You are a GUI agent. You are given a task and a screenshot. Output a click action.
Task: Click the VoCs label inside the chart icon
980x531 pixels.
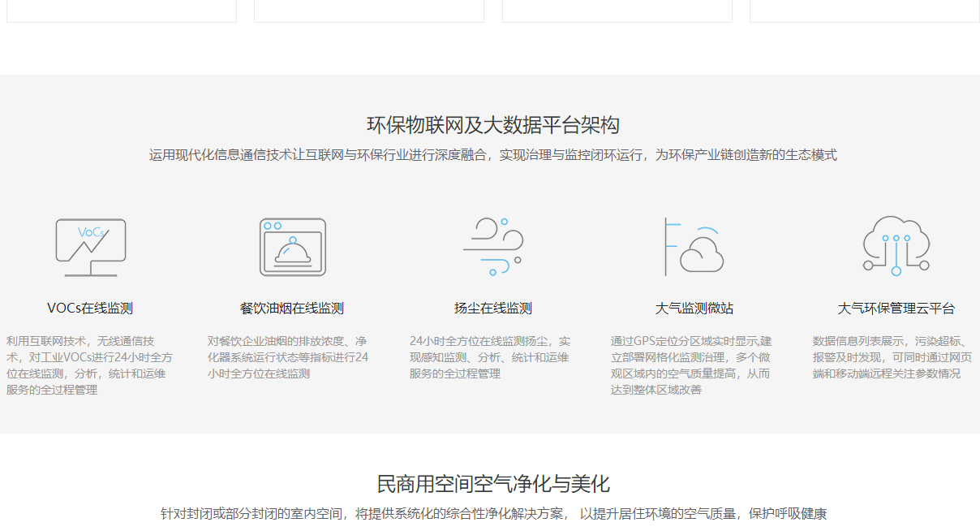(x=92, y=233)
